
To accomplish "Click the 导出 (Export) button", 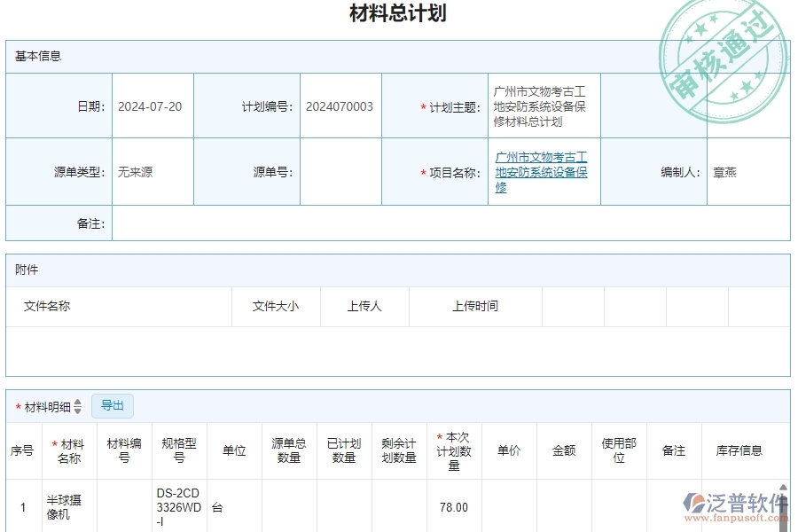I will [x=113, y=406].
